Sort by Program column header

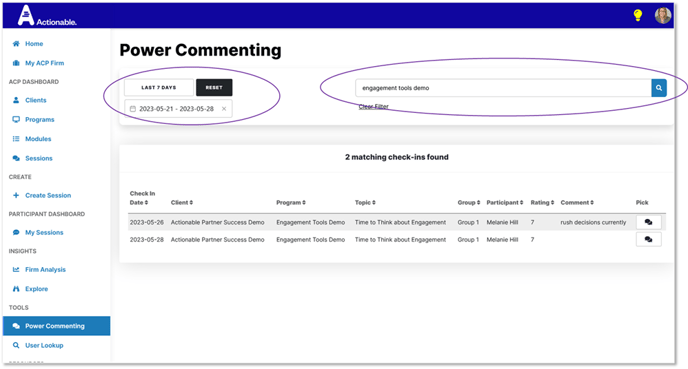(x=291, y=202)
